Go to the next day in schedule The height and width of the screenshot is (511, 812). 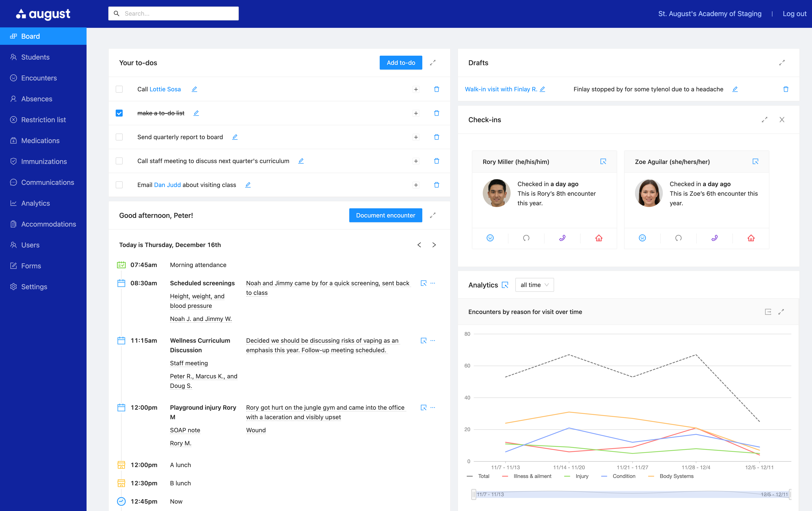coord(434,245)
